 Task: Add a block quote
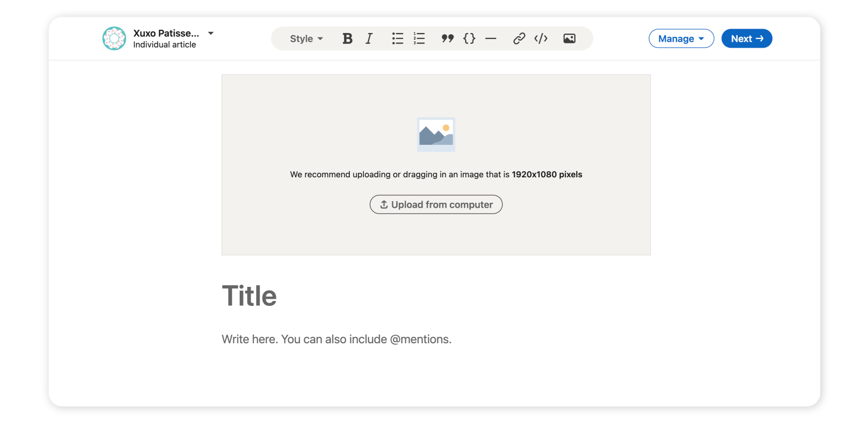pos(447,39)
